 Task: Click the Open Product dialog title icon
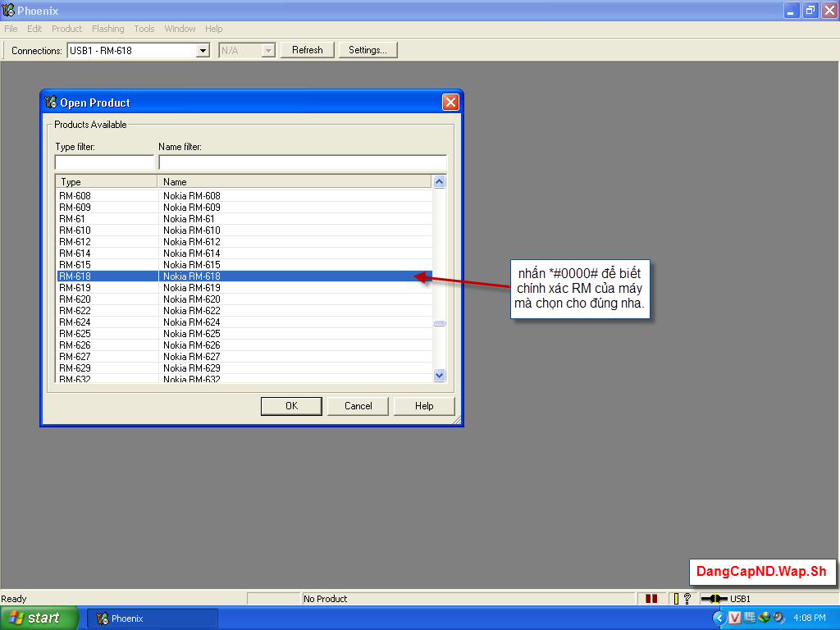[x=51, y=102]
